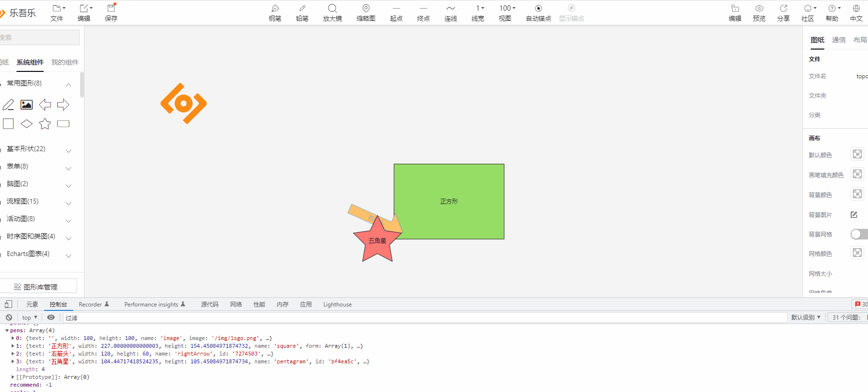Open DevTools 源代码 tab
The image size is (868, 392).
[210, 305]
